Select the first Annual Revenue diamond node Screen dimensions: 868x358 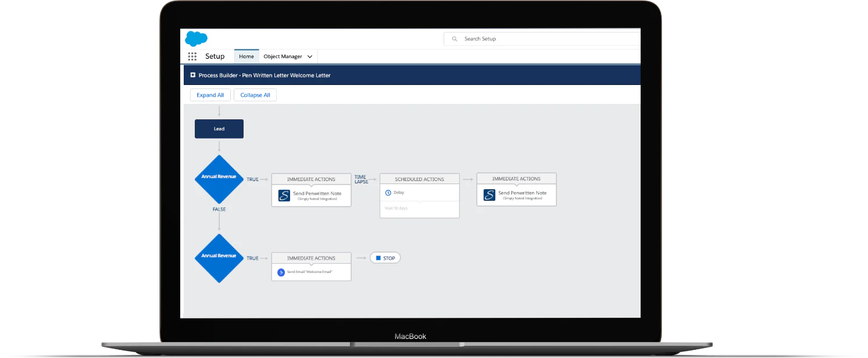pyautogui.click(x=219, y=179)
